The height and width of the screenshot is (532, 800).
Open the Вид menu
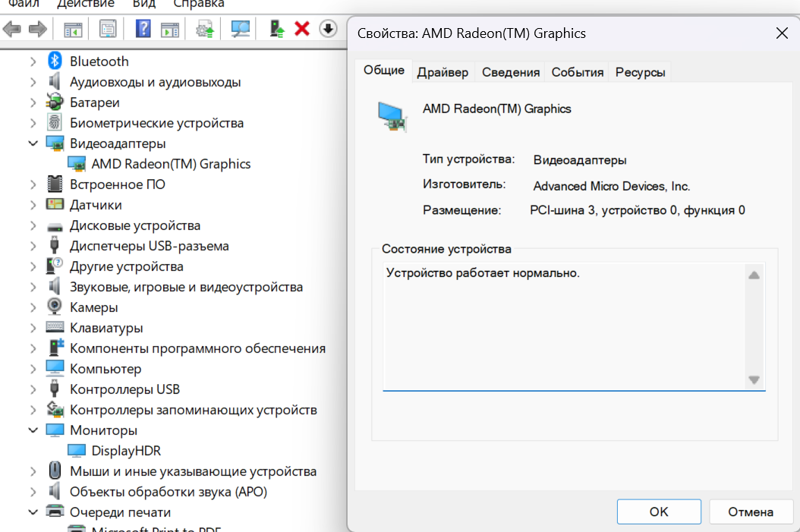[144, 4]
